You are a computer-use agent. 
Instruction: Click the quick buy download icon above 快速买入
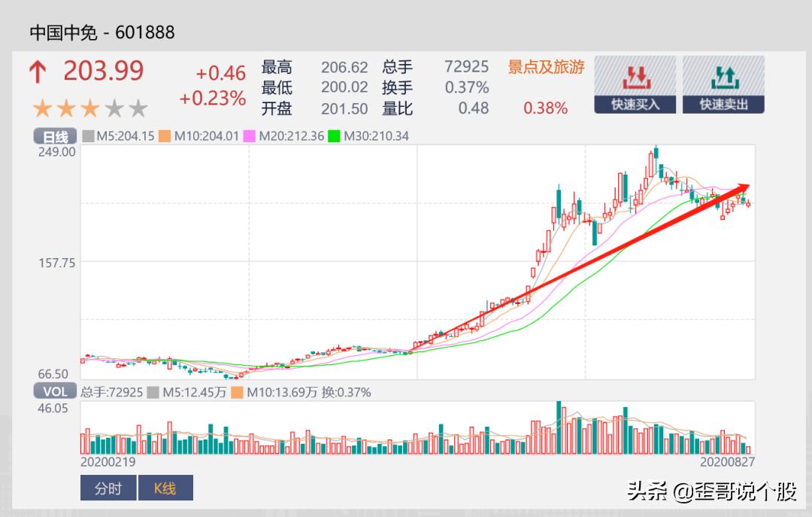[634, 75]
